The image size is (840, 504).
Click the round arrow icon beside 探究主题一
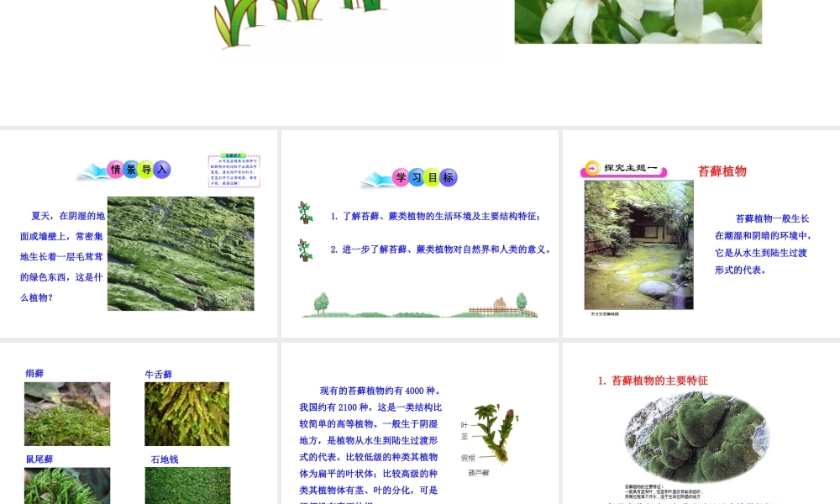(592, 168)
